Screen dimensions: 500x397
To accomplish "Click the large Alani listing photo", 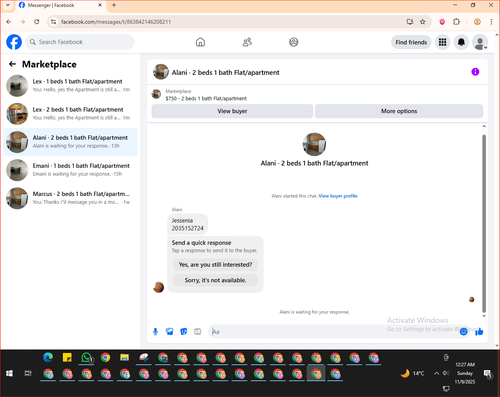I will [314, 144].
